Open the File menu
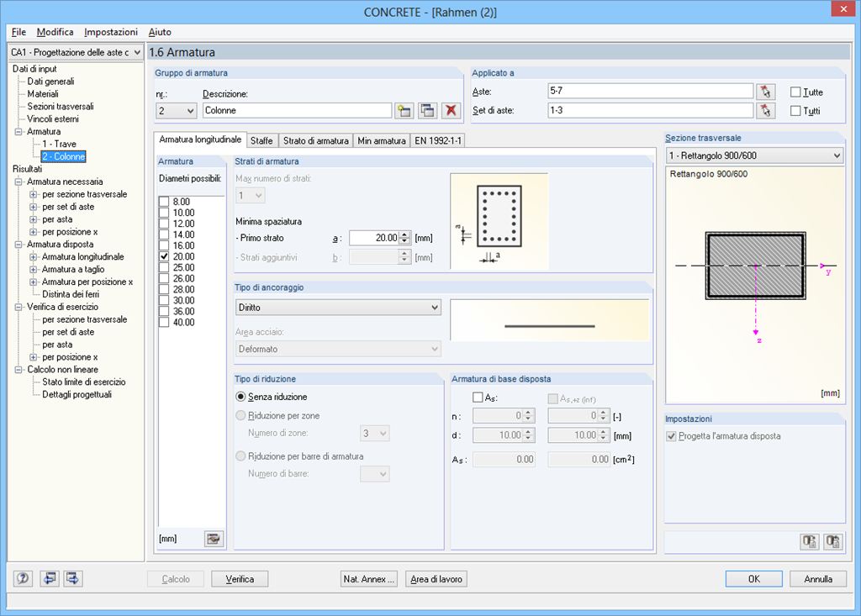 tap(18, 32)
